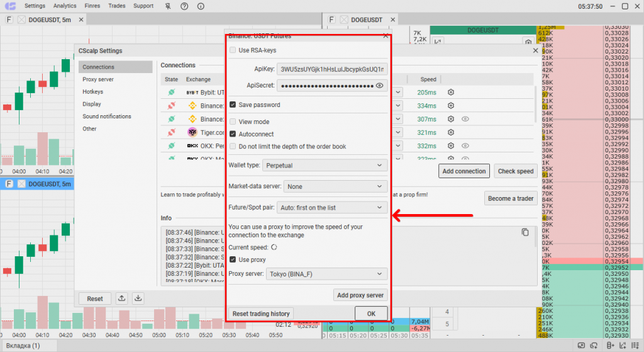Uncheck the Save password checkbox
This screenshot has width=644, height=352.
(x=233, y=105)
